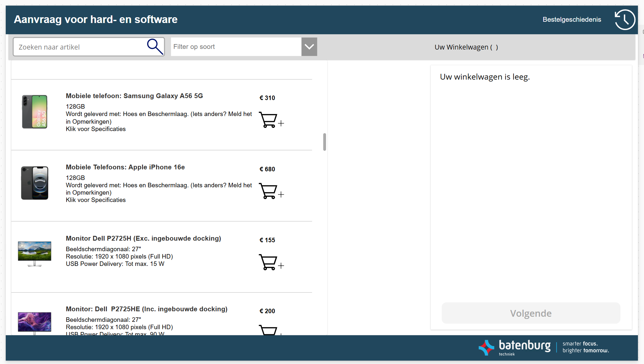This screenshot has width=644, height=364.
Task: Open the Monitor Dell P2725HE title
Action: [x=147, y=309]
